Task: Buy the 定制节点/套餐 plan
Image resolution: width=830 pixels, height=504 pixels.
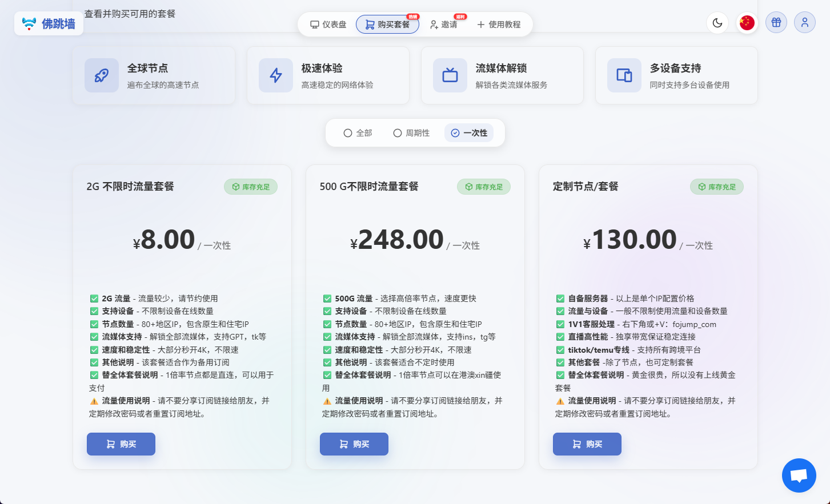Action: tap(587, 444)
